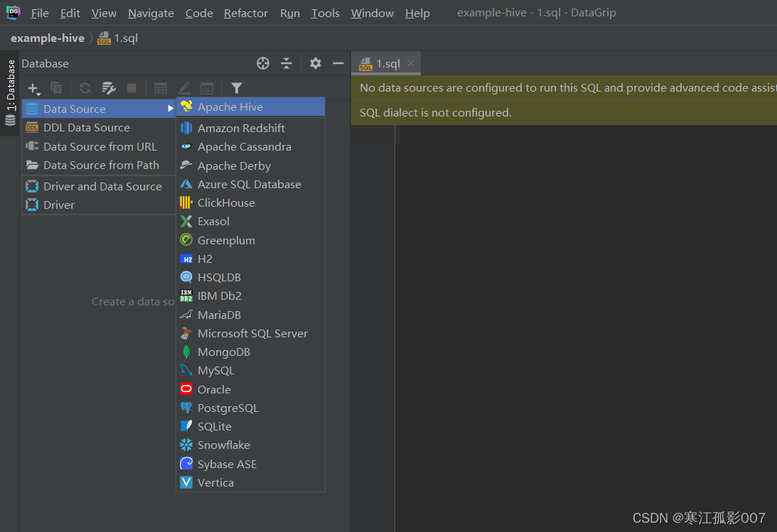Screen dimensions: 777x532
Task: Select Greenplum data source
Action: [x=251, y=241]
